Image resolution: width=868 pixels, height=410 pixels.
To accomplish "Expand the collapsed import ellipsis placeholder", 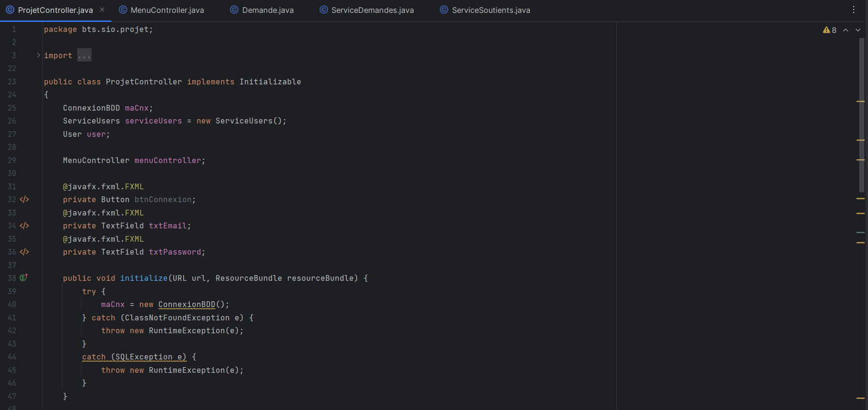I will (84, 56).
